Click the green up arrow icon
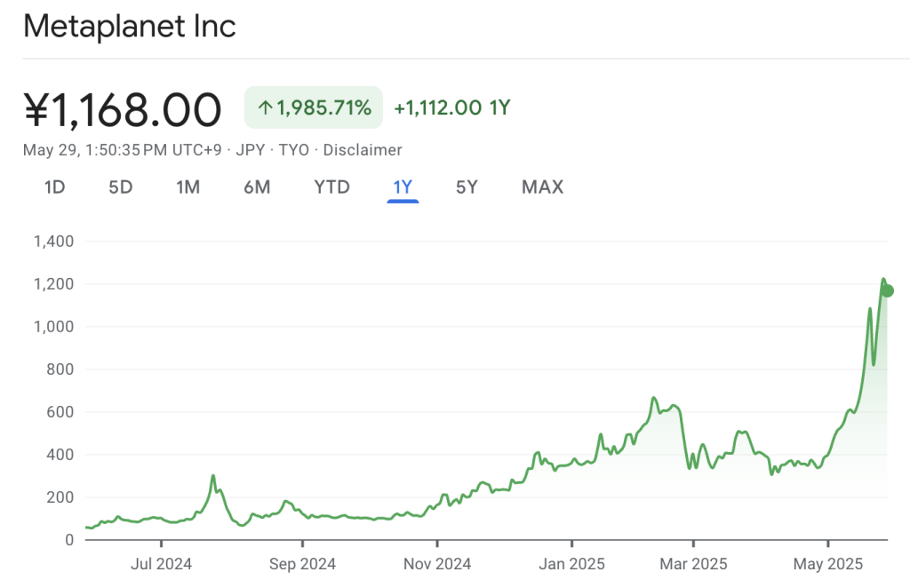The width and height of the screenshot is (910, 588). click(x=265, y=108)
